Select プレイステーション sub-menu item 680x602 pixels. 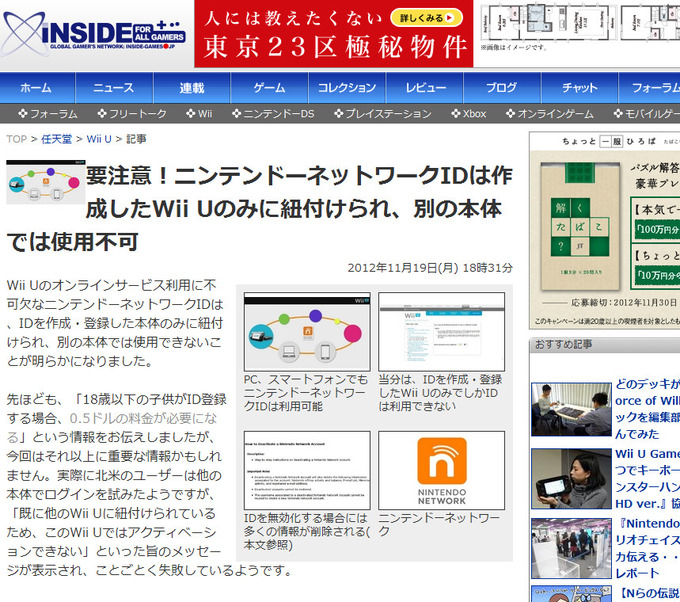(x=383, y=114)
